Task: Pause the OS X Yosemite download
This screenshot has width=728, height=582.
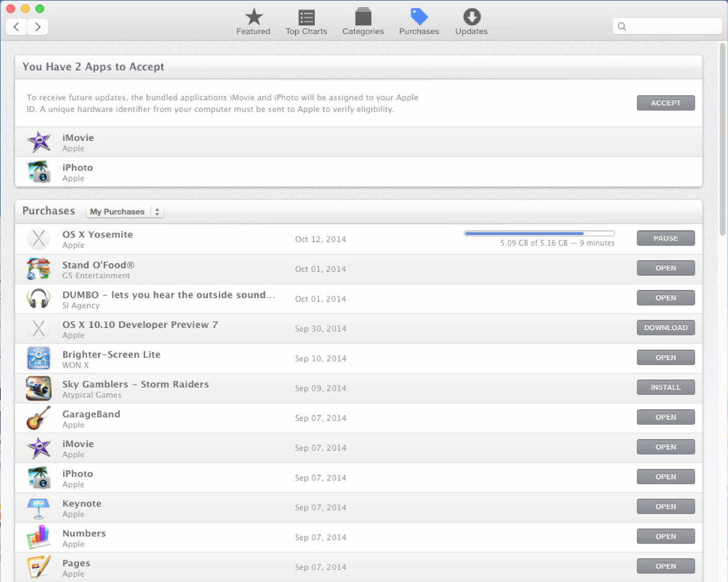Action: (x=665, y=238)
